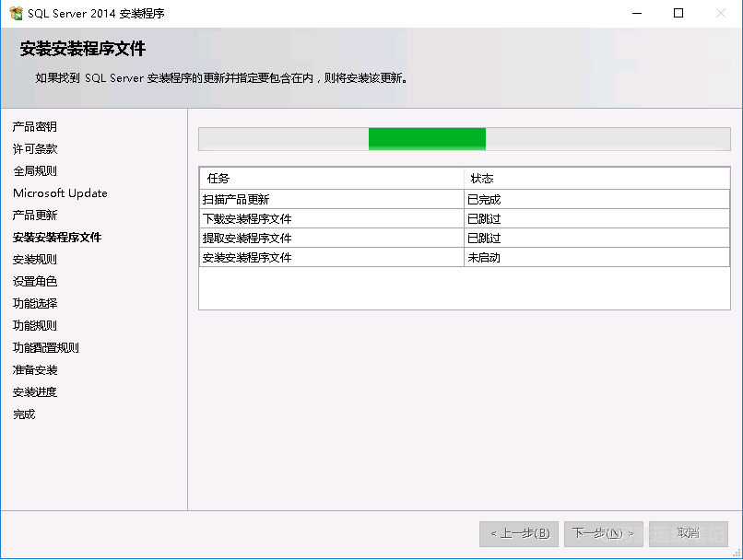Click the 取消 cancel button
Viewport: 743px width, 560px height.
click(688, 533)
